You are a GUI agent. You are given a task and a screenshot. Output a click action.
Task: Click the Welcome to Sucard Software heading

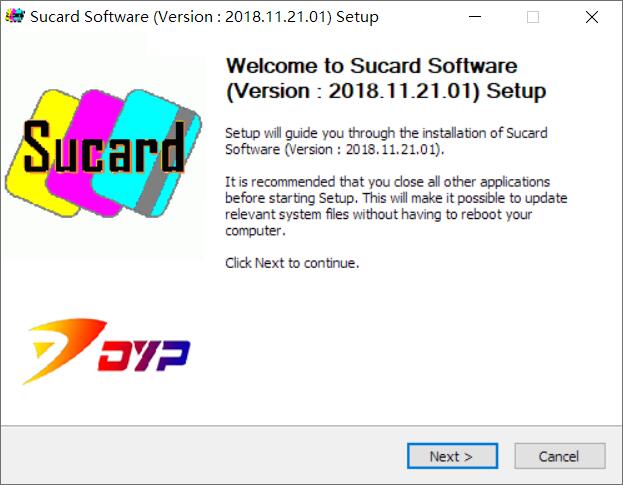385,79
